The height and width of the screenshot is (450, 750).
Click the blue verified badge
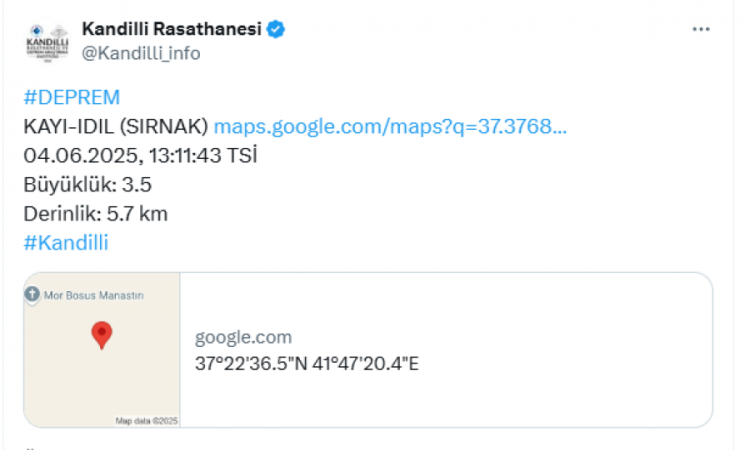276,30
